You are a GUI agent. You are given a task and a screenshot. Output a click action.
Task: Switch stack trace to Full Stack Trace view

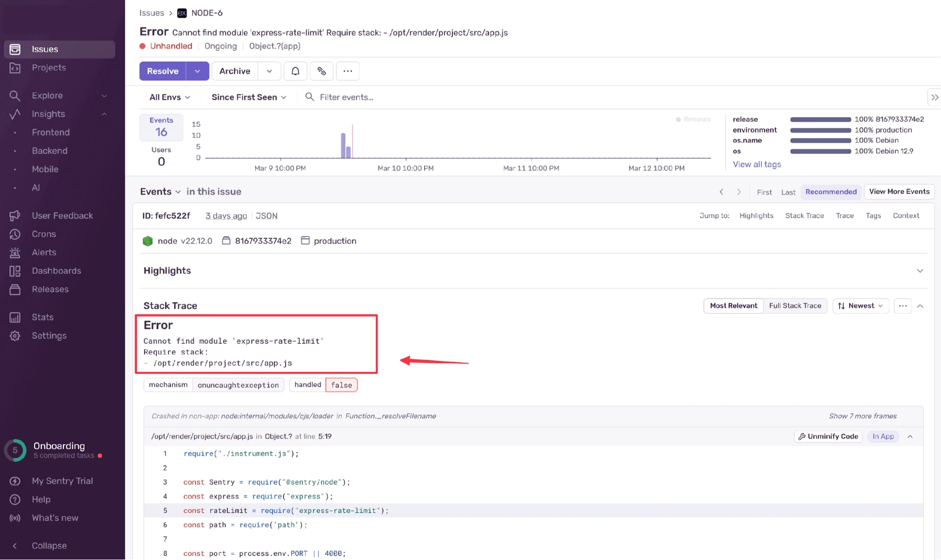[x=795, y=305]
